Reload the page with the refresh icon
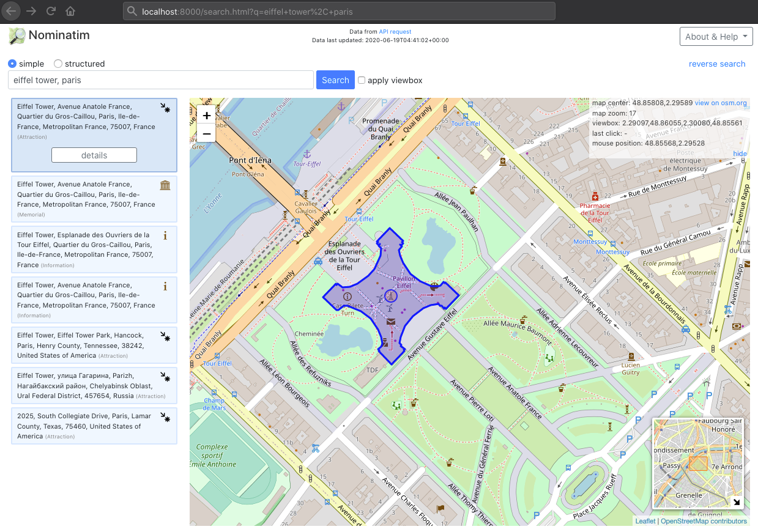The width and height of the screenshot is (758, 532). coord(51,11)
